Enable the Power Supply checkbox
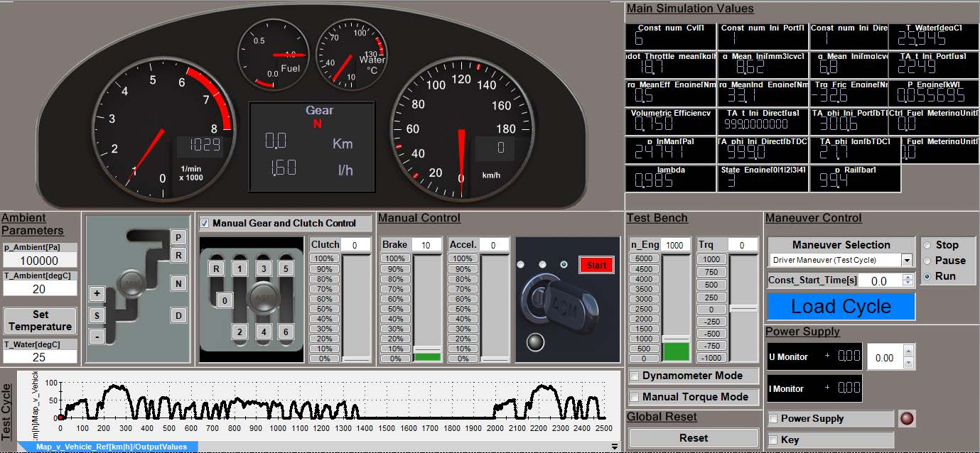980x453 pixels. [x=773, y=418]
